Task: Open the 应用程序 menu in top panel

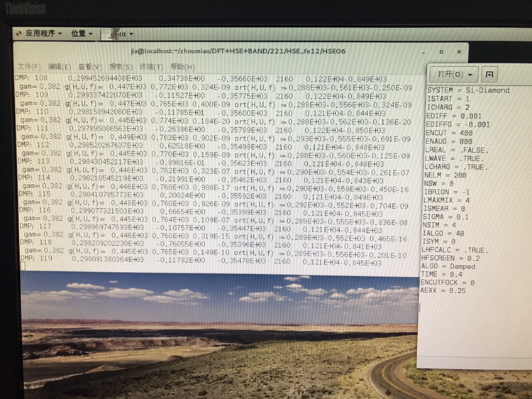Action: click(x=39, y=33)
